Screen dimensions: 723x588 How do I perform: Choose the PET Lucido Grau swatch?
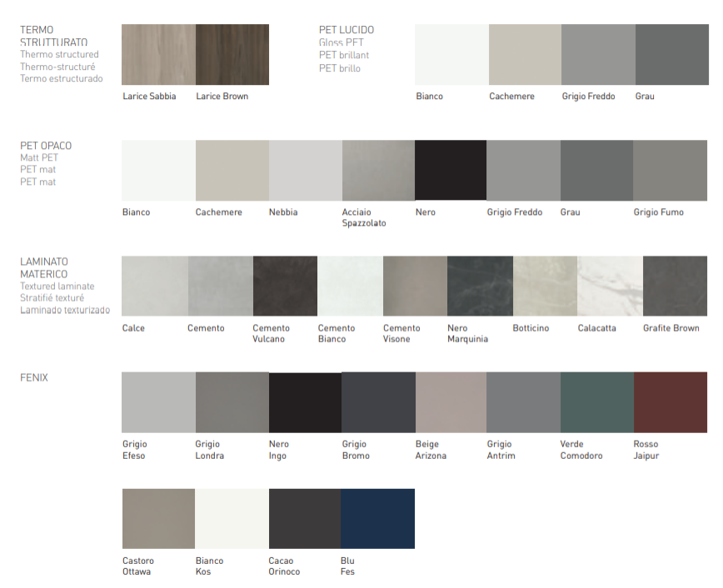point(672,54)
